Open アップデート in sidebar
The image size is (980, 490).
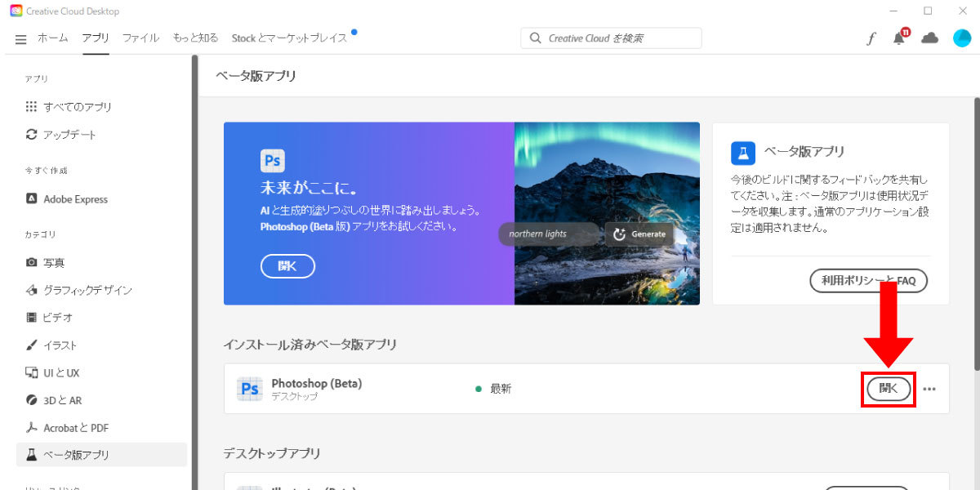click(x=60, y=135)
